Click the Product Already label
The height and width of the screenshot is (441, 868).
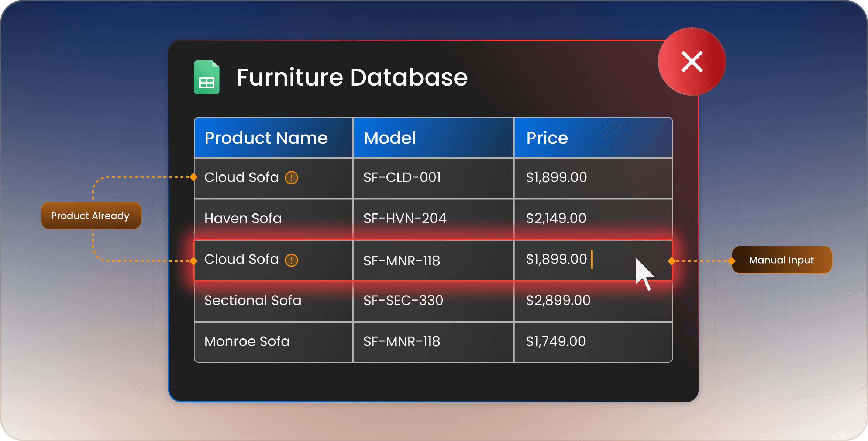point(91,216)
